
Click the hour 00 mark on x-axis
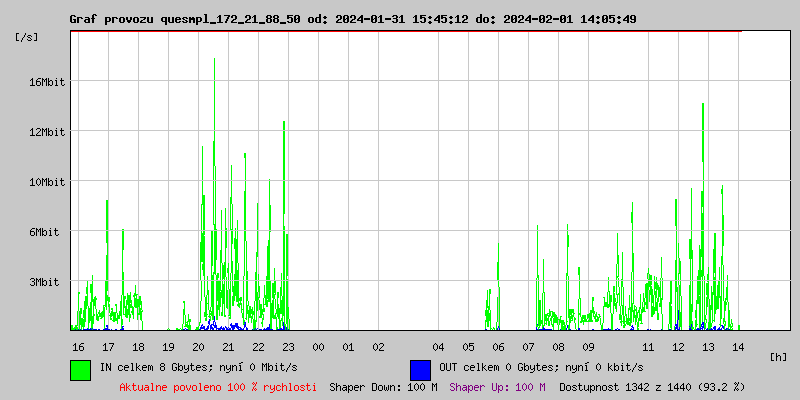[x=318, y=347]
